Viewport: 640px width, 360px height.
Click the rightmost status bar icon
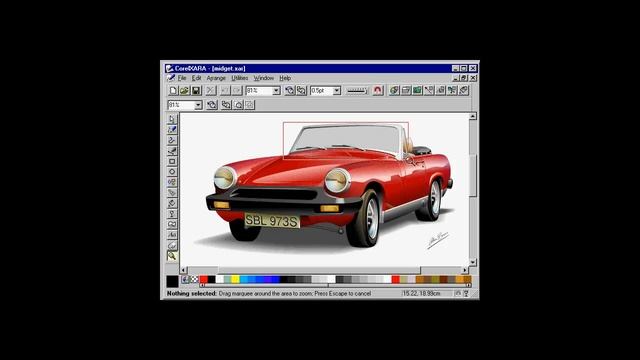(466, 293)
